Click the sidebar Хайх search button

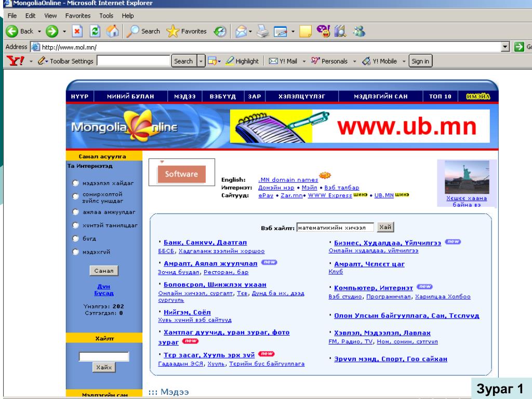click(104, 367)
